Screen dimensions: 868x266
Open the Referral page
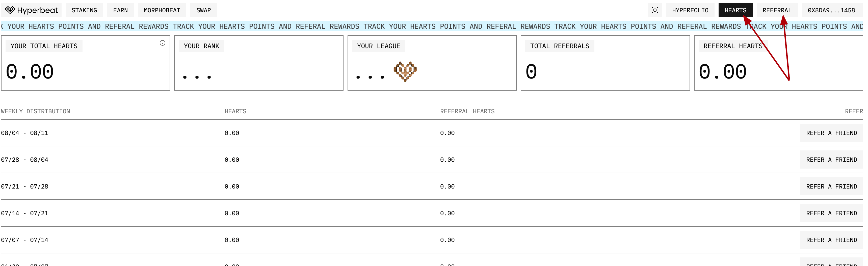[777, 10]
